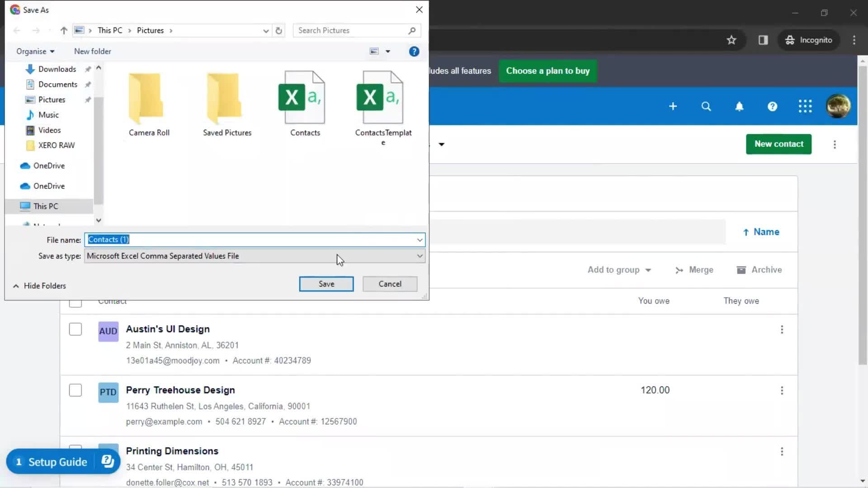Image resolution: width=868 pixels, height=488 pixels.
Task: Select the Saved Pictures folder
Action: point(227,103)
